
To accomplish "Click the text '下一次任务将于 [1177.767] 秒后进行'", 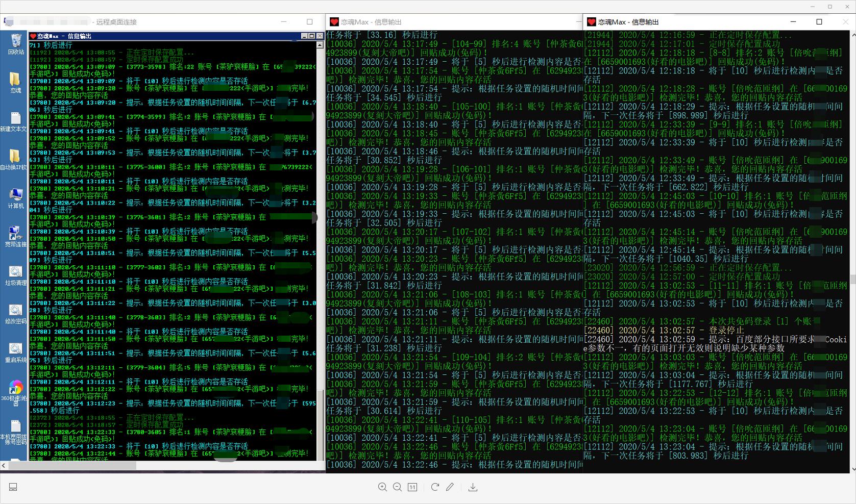I will pyautogui.click(x=678, y=384).
